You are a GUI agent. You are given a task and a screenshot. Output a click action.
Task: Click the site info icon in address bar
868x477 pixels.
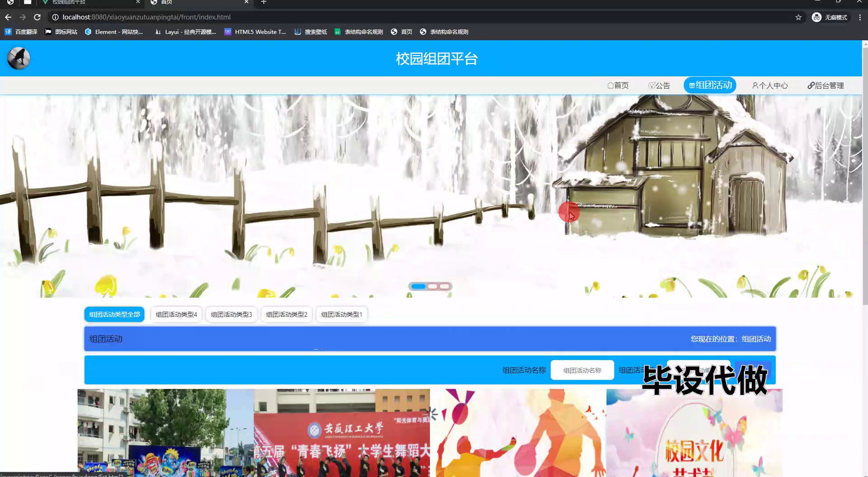click(x=55, y=17)
